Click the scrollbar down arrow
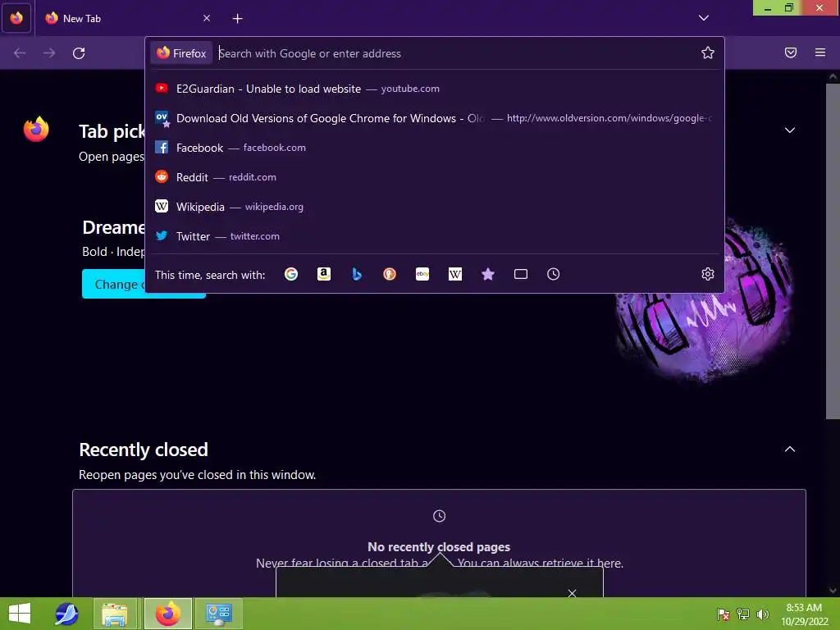840x630 pixels. (833, 591)
